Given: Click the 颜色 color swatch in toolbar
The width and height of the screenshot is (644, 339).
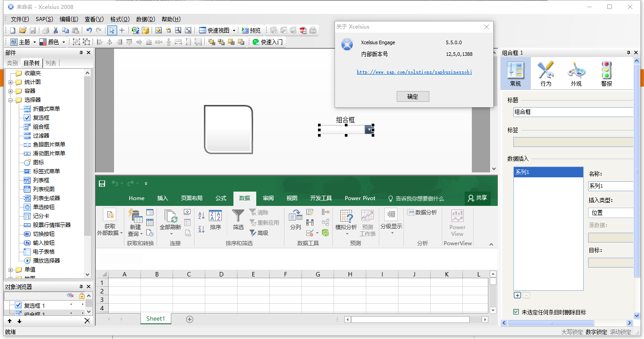Looking at the screenshot, I should click(x=43, y=42).
